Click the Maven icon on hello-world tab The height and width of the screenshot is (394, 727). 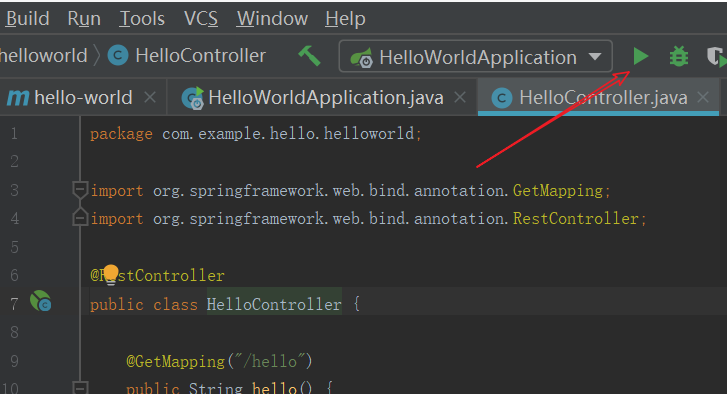click(x=19, y=98)
